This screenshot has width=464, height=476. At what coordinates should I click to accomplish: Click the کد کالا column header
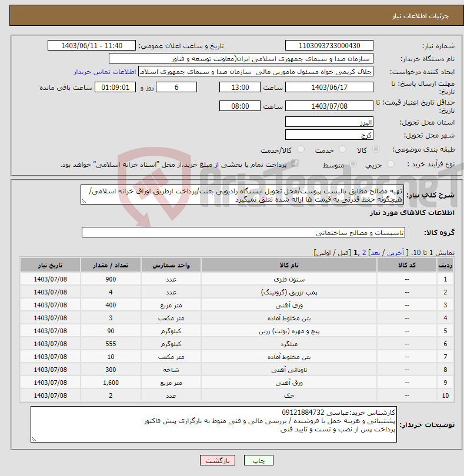coord(407,265)
